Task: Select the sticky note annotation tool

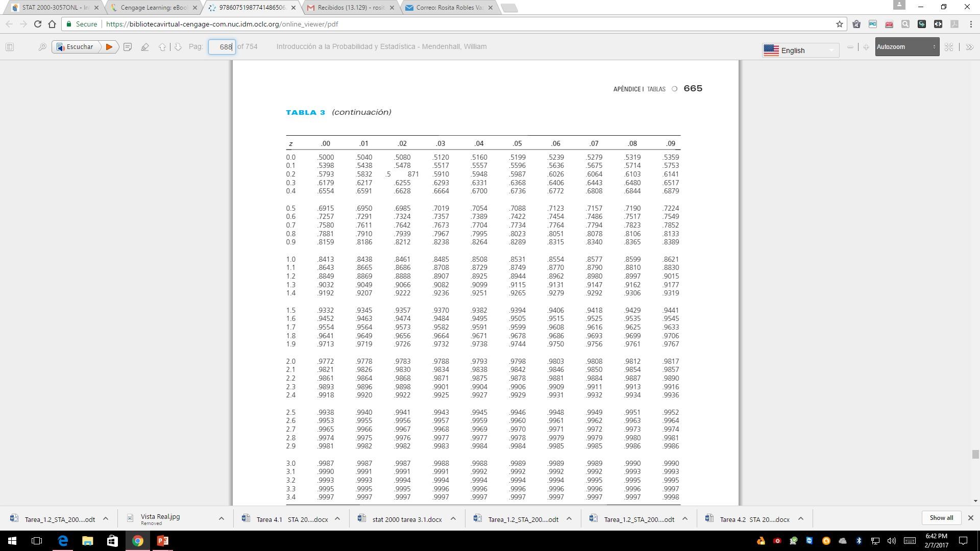Action: pyautogui.click(x=127, y=46)
